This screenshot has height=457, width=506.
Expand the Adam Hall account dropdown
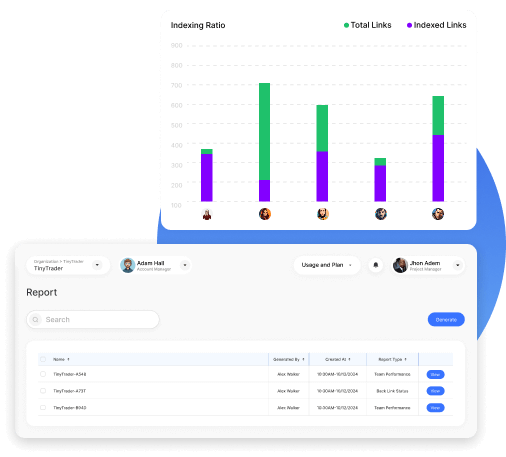click(185, 265)
